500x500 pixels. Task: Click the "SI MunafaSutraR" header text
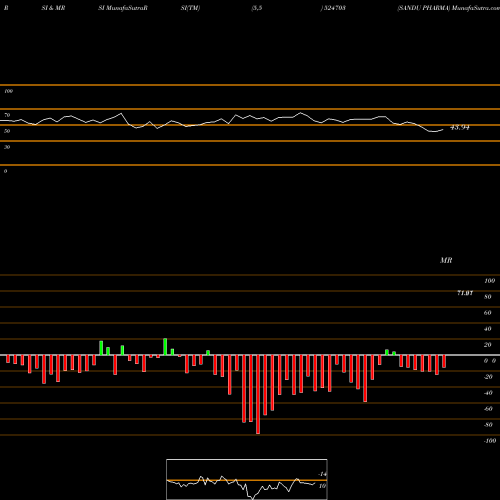click(x=123, y=8)
